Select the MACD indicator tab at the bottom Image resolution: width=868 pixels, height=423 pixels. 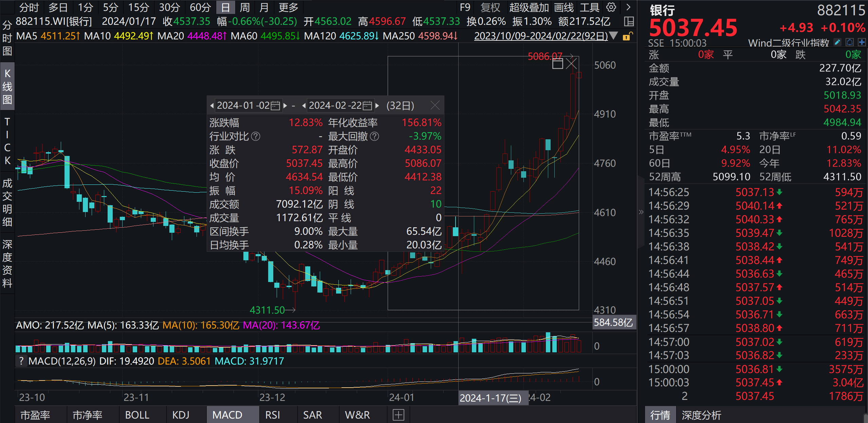[227, 415]
